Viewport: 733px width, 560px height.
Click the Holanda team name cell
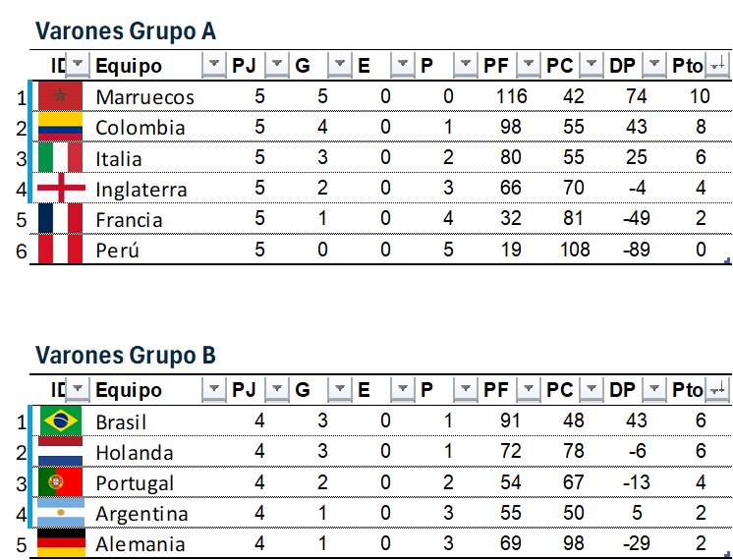coord(135,453)
